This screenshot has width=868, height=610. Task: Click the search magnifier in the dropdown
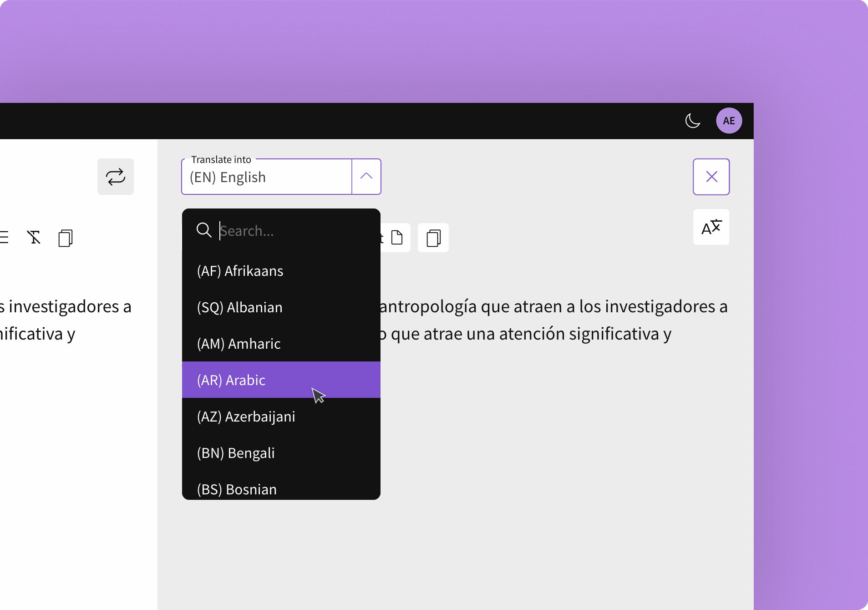pyautogui.click(x=203, y=230)
